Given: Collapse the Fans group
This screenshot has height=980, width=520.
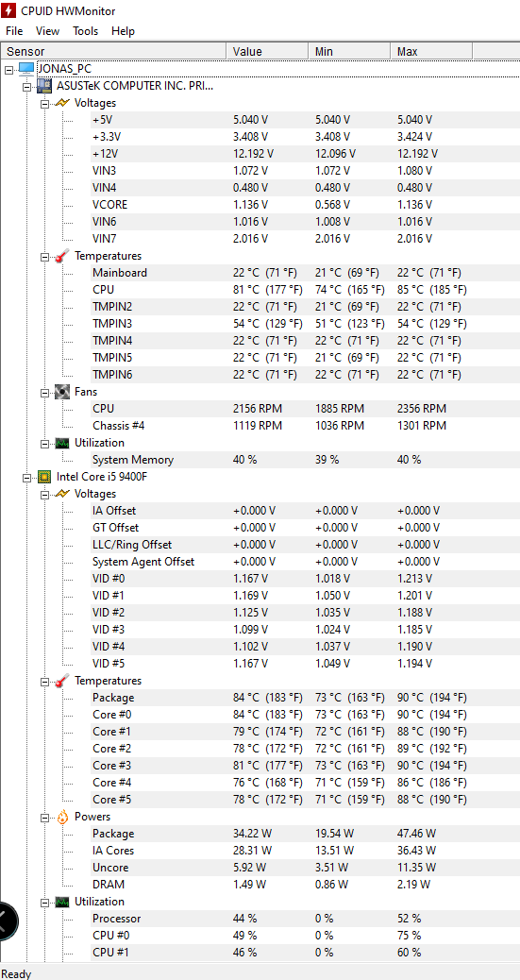Looking at the screenshot, I should [44, 393].
